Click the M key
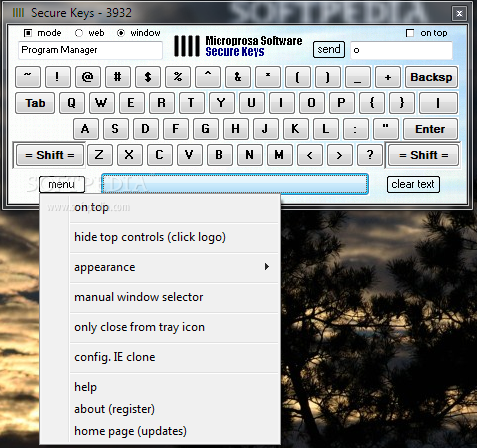Image resolution: width=477 pixels, height=448 pixels. coord(280,155)
